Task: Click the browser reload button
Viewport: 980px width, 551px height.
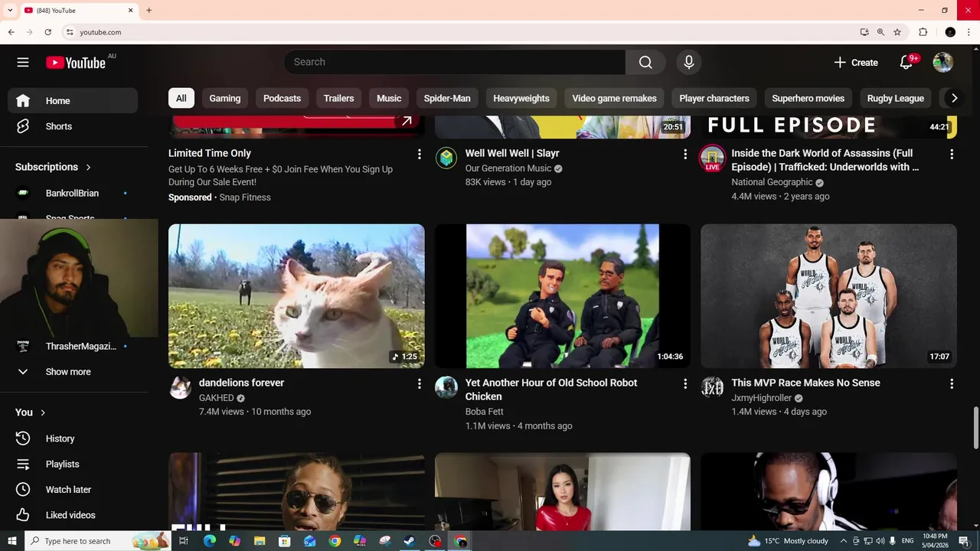Action: 47,32
